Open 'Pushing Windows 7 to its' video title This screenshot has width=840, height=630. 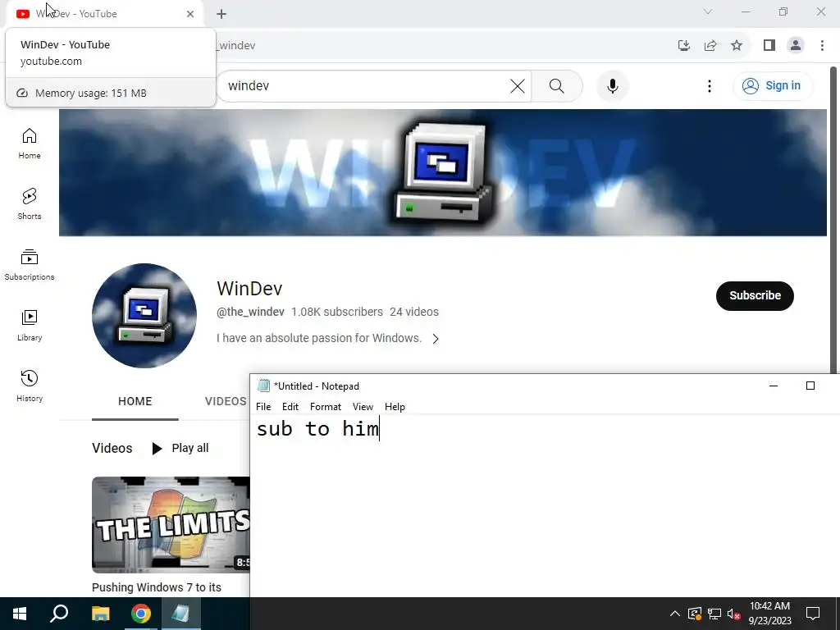pos(157,587)
